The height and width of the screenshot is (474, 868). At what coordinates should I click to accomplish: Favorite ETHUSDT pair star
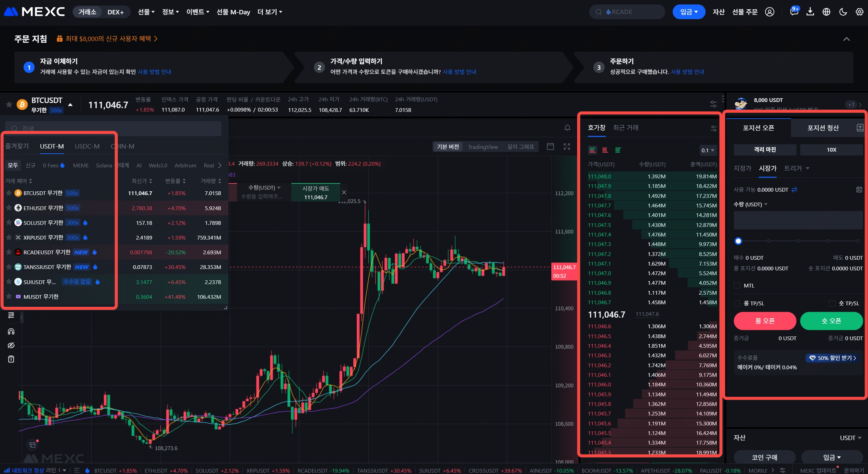tap(9, 208)
